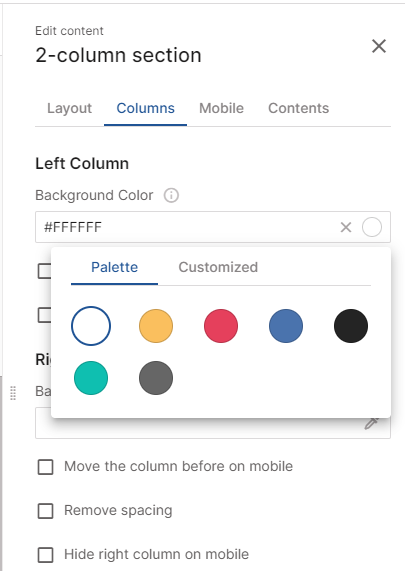Switch to the Customized color tab
This screenshot has height=571, width=405.
(x=218, y=267)
